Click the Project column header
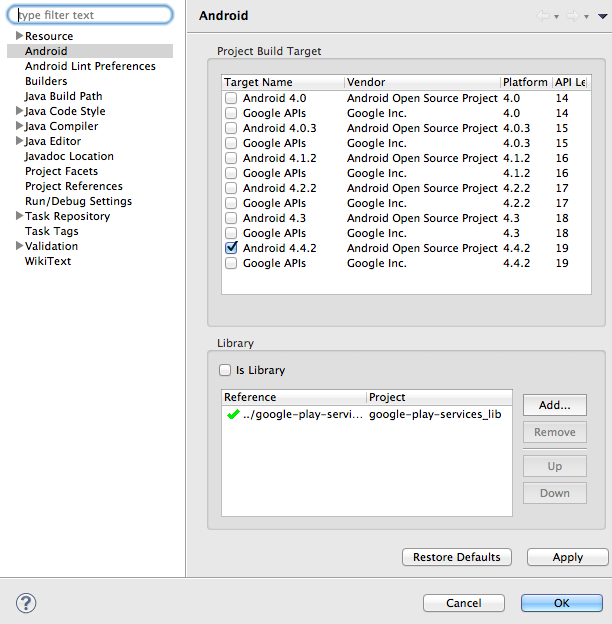The height and width of the screenshot is (624, 612). coord(439,397)
